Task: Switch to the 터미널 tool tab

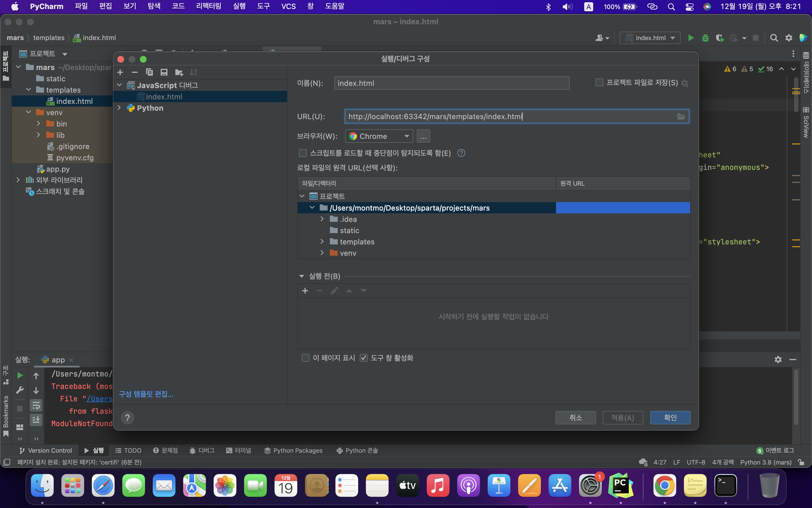Action: (x=239, y=450)
